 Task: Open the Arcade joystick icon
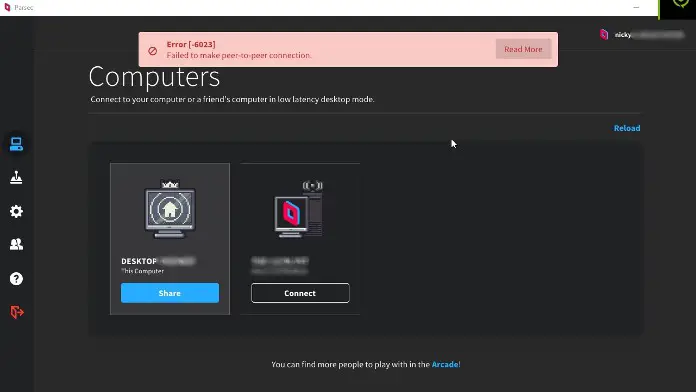(16, 178)
